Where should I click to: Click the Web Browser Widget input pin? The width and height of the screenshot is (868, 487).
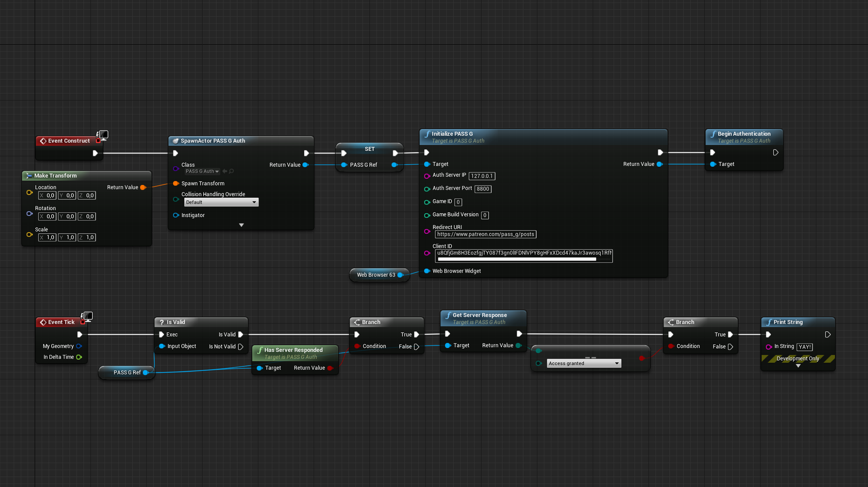[x=427, y=271]
